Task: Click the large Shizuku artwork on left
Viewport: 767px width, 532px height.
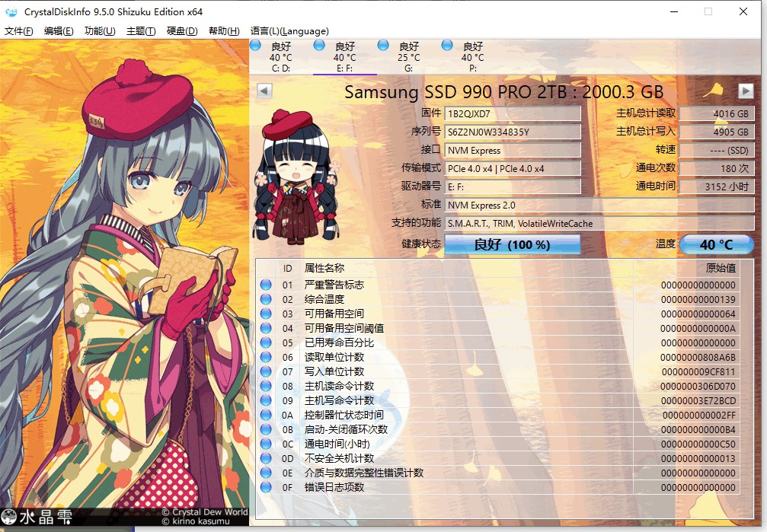Action: (x=124, y=284)
